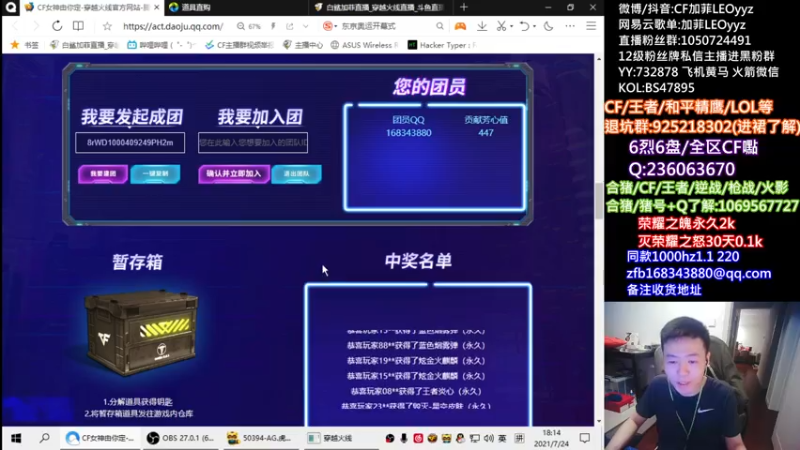800x450 pixels.
Task: Click the 确认并立即加入 button
Action: [234, 174]
